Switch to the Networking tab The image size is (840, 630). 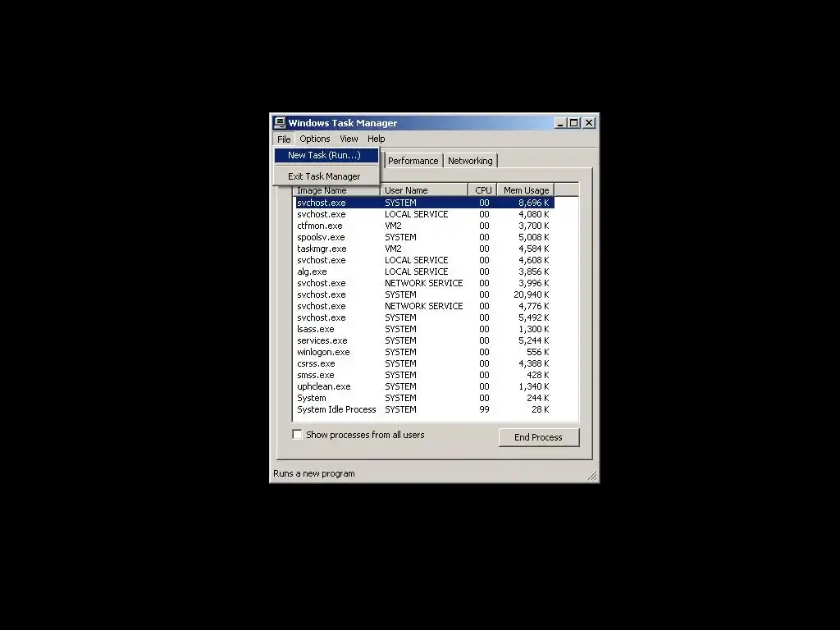pos(470,161)
